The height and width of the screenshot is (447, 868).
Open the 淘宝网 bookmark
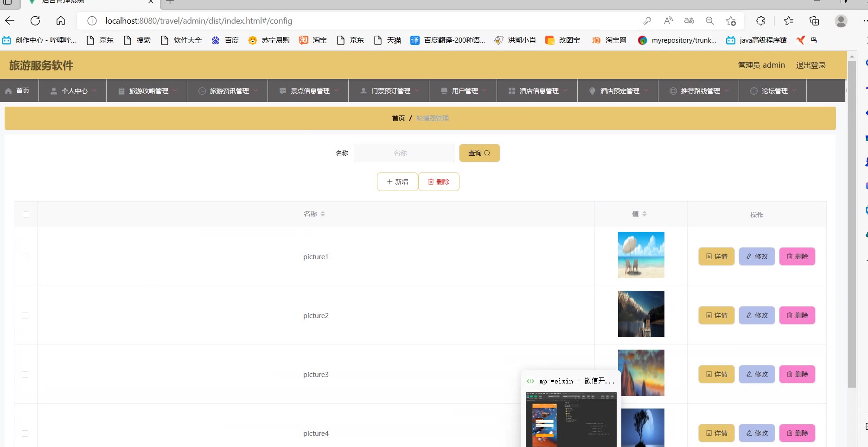(609, 40)
